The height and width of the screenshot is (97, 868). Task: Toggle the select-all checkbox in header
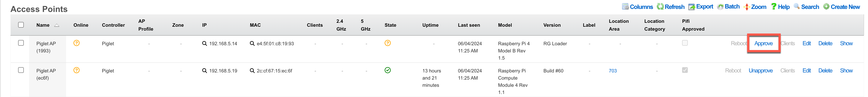coord(21,25)
